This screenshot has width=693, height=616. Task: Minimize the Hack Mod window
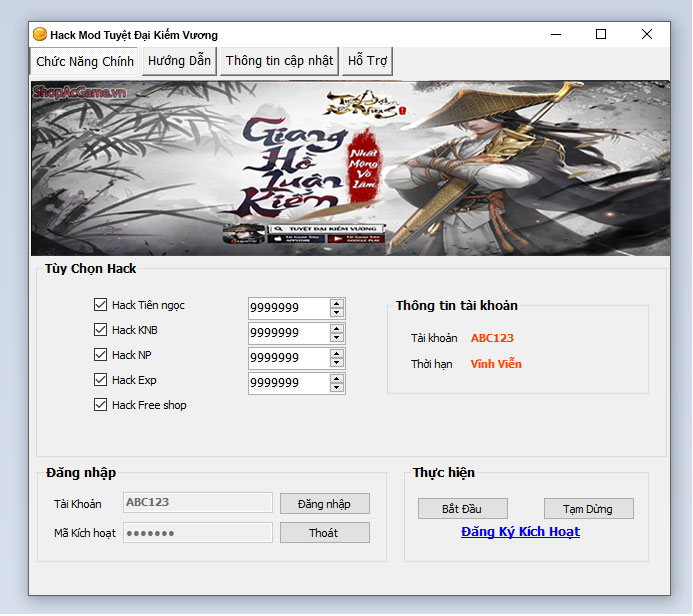coord(556,34)
